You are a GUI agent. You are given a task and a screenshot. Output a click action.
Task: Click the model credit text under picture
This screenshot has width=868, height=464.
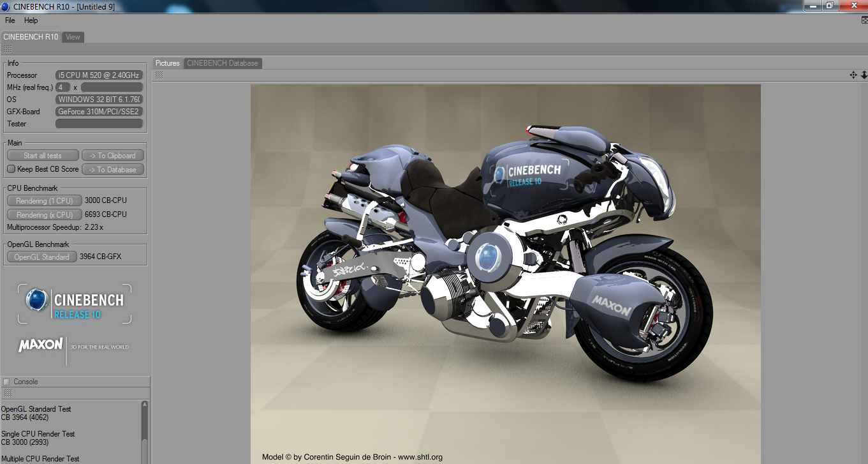click(x=352, y=457)
